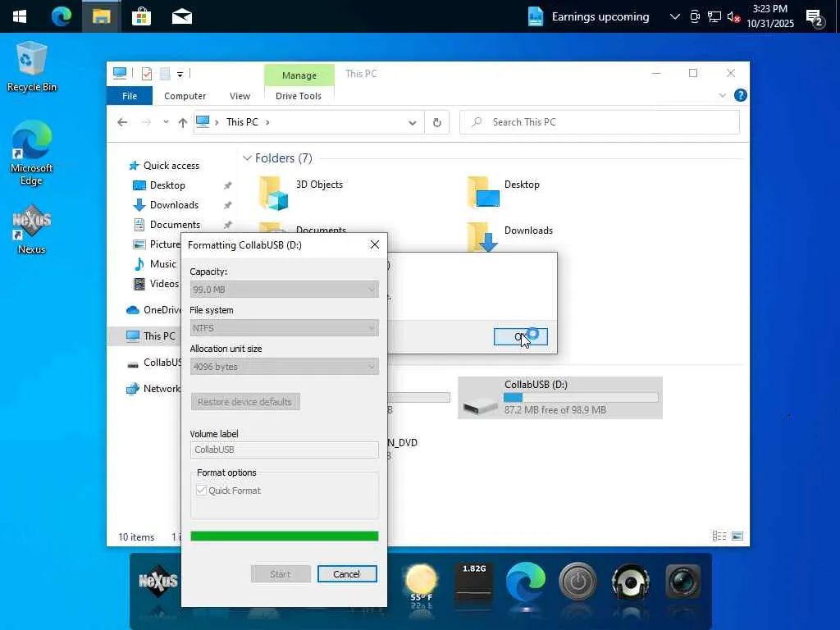Click the Explorer help question mark icon
840x630 pixels.
click(741, 95)
